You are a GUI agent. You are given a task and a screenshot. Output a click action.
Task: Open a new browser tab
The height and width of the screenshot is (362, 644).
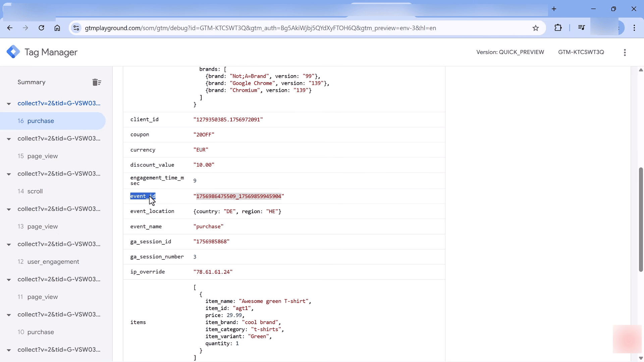pyautogui.click(x=554, y=9)
